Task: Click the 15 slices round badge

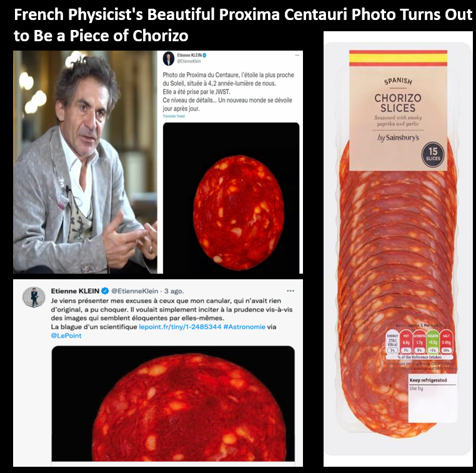Action: coord(433,154)
